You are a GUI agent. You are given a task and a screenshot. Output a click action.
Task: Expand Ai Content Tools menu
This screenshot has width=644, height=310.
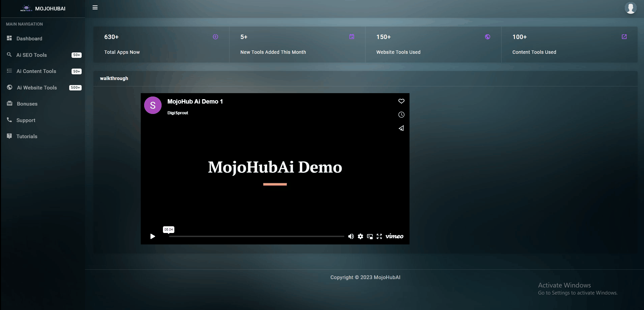tap(36, 71)
